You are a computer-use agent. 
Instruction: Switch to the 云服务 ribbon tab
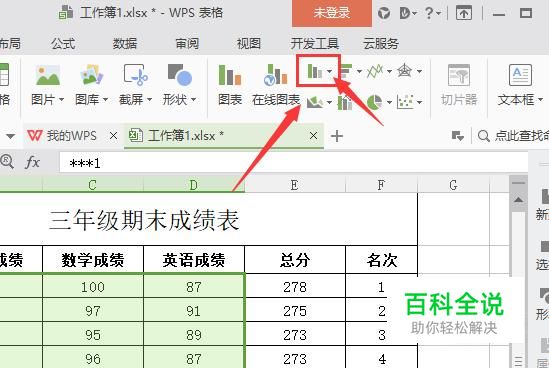tap(381, 44)
